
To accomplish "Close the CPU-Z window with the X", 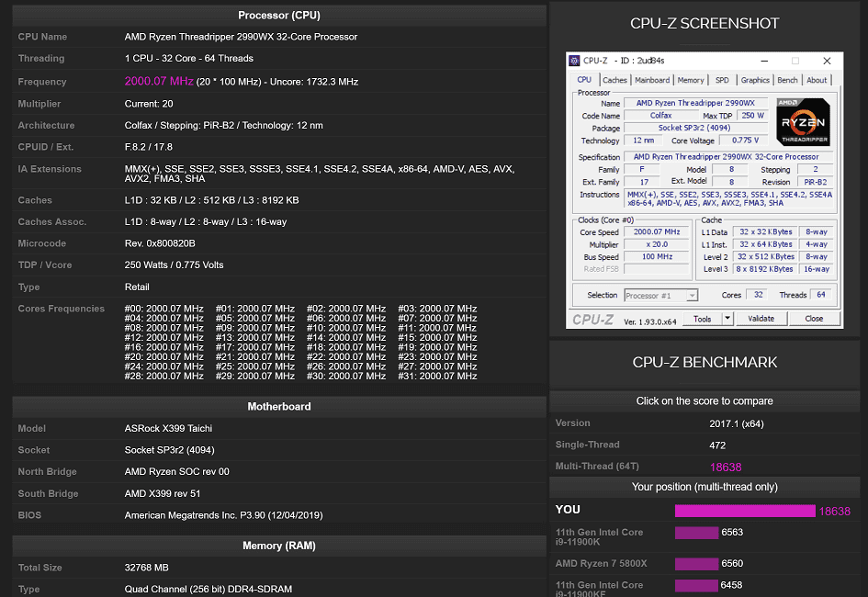I will pos(827,61).
